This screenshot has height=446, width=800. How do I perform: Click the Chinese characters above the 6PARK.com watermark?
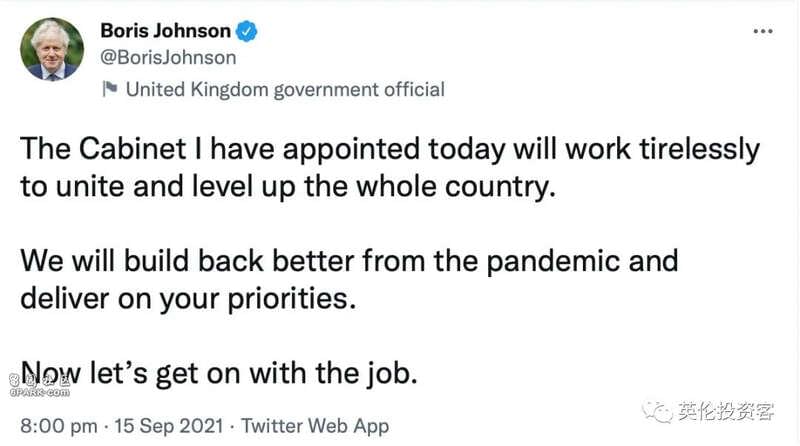39,380
